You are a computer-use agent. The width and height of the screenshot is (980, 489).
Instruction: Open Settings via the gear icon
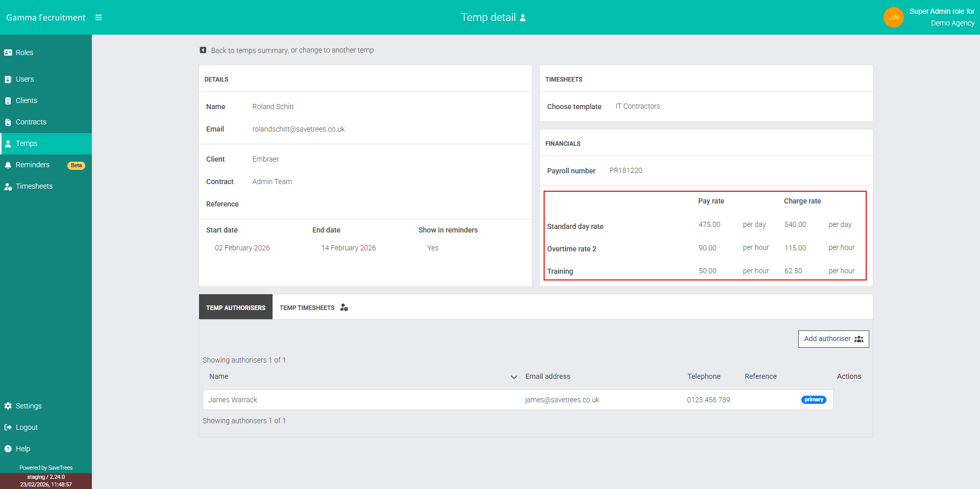pyautogui.click(x=8, y=406)
